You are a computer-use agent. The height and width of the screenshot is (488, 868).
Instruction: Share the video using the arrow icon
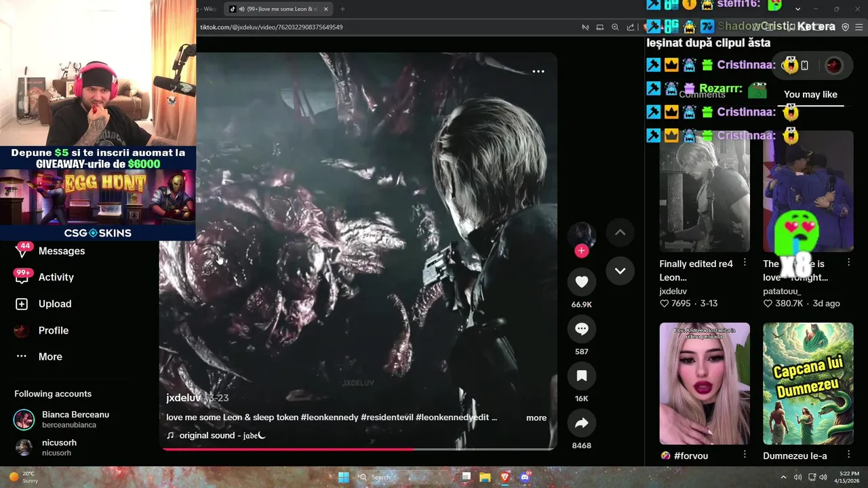pos(581,423)
